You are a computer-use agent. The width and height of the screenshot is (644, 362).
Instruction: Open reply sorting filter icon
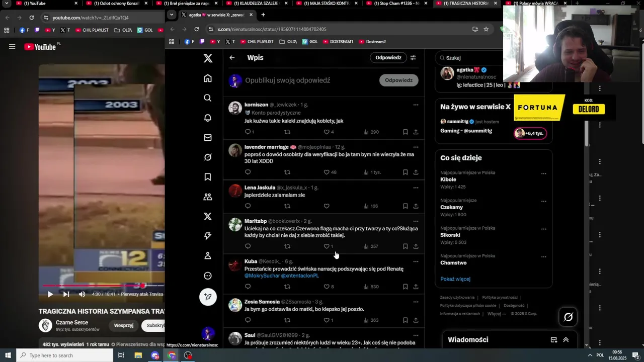coord(413,58)
